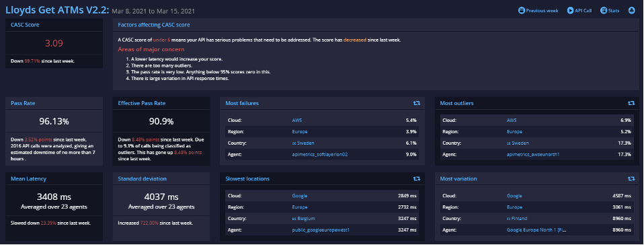This screenshot has height=245, width=644.
Task: Open Google in Most variation
Action: point(515,196)
